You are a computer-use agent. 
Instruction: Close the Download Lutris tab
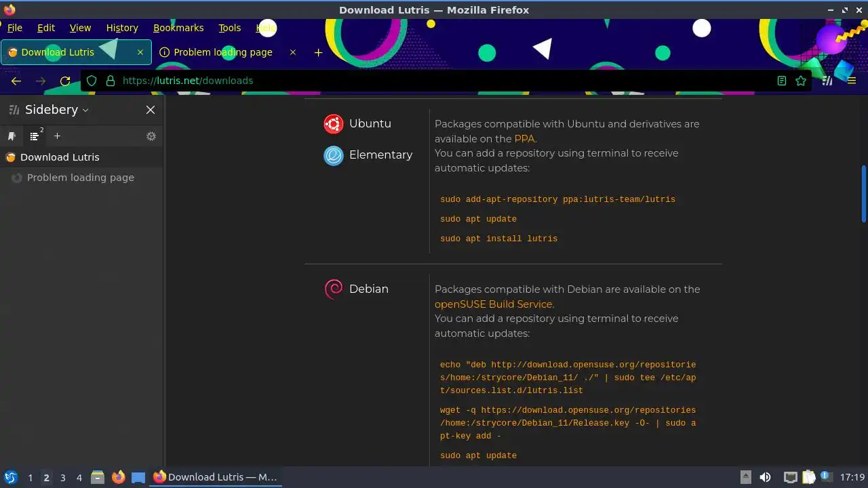click(140, 52)
